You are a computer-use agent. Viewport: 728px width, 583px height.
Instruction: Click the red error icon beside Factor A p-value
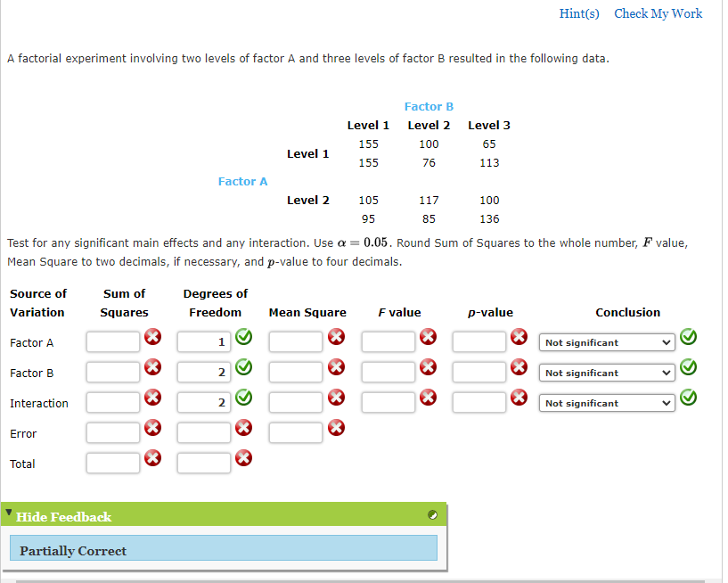click(519, 338)
